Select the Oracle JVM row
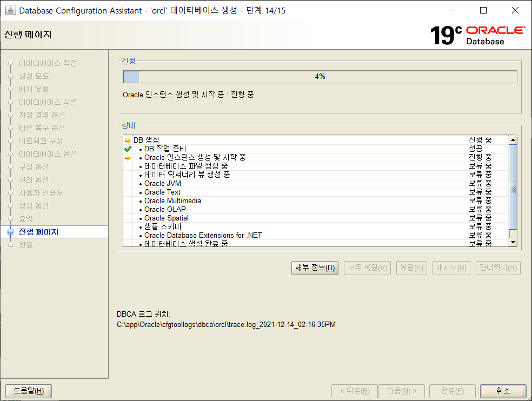This screenshot has width=532, height=401. tap(316, 184)
